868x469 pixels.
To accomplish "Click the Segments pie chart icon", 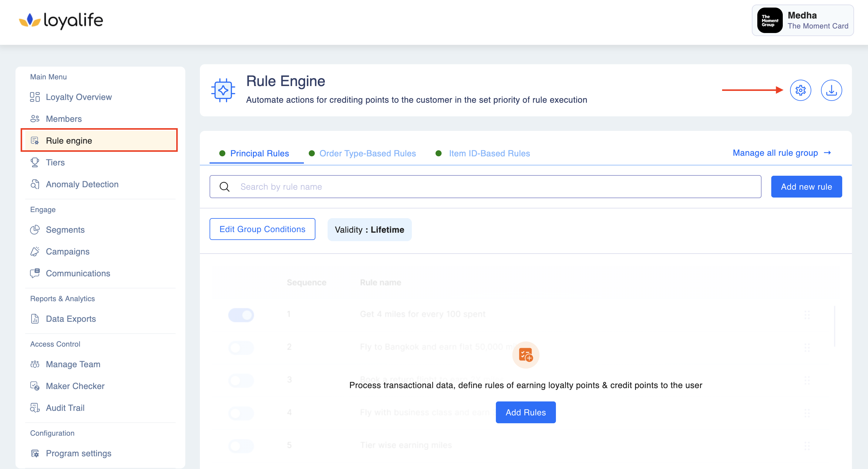I will (x=35, y=230).
